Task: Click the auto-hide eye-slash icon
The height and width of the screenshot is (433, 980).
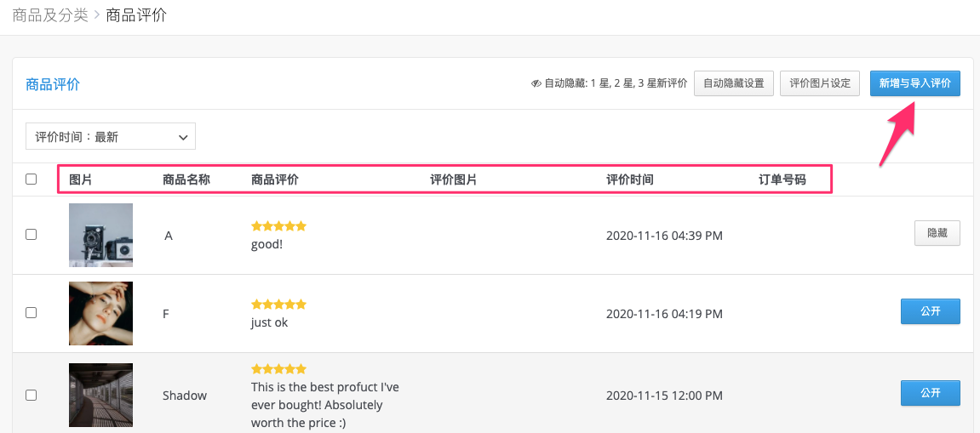Action: pos(536,83)
